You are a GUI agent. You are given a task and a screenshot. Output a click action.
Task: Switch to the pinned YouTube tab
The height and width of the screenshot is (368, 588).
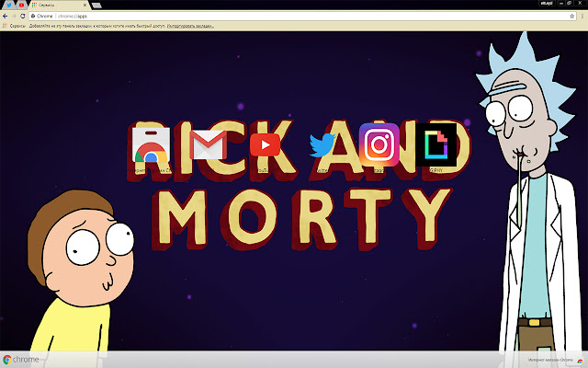click(21, 6)
